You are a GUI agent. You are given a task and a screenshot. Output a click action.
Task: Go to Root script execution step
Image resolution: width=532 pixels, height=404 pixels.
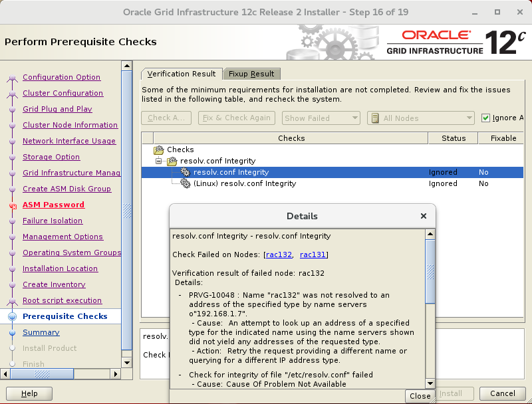pos(62,300)
